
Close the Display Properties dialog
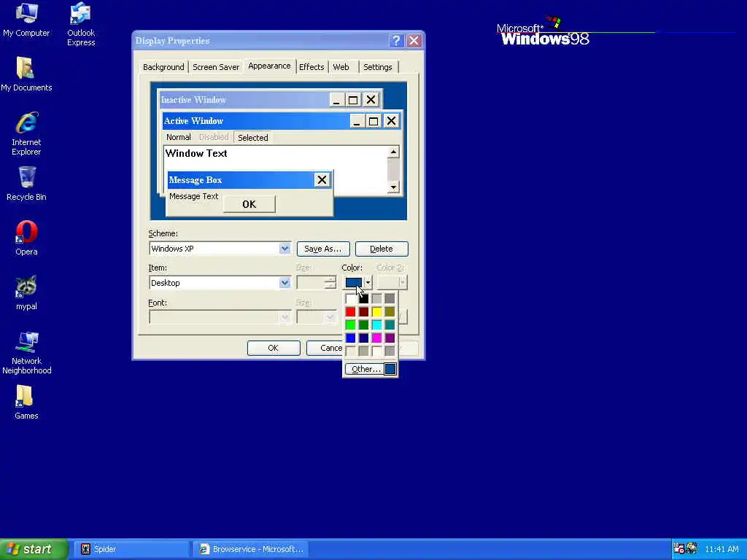[414, 41]
